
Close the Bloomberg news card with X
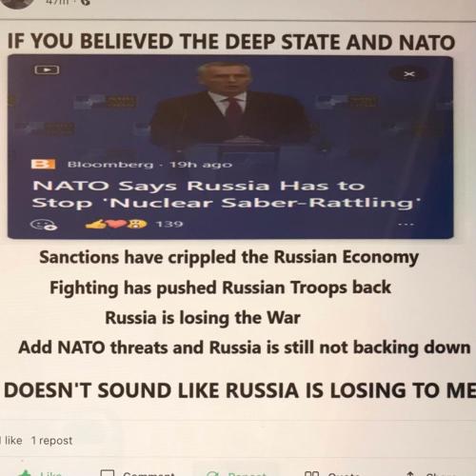point(409,74)
